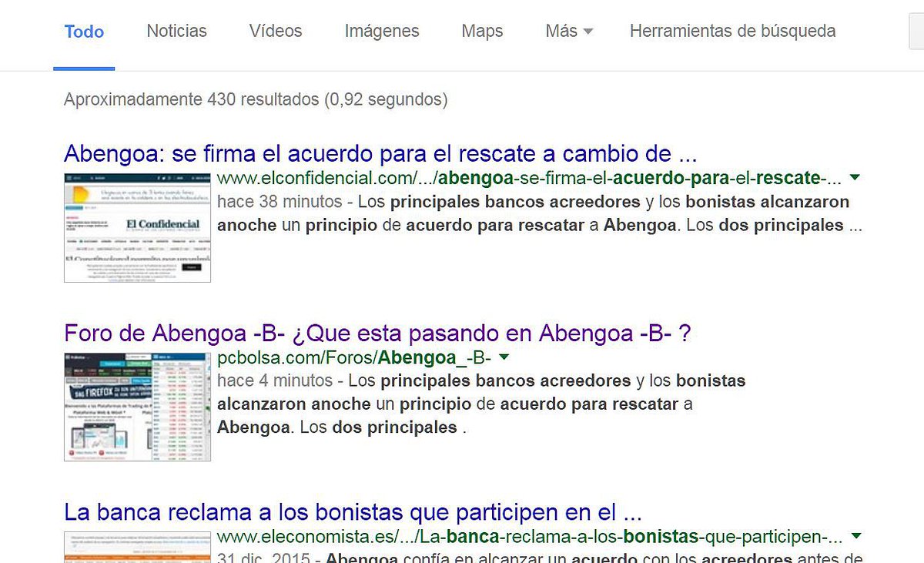This screenshot has width=924, height=563.
Task: Click the El Confidencial page thumbnail
Action: coord(137,227)
